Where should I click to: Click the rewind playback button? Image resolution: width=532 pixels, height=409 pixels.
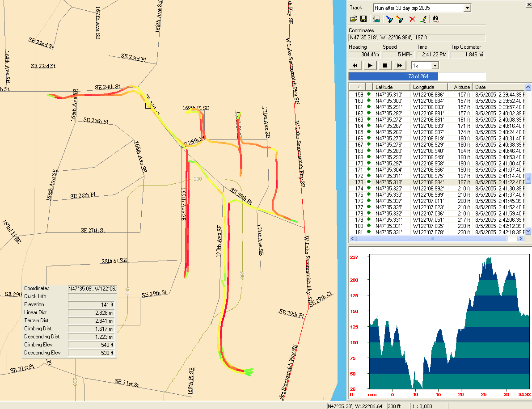pyautogui.click(x=355, y=66)
